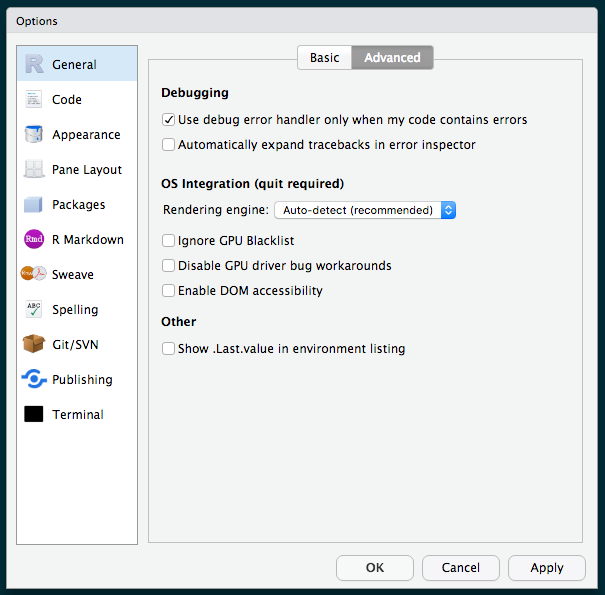Select the Sweave icon
Viewport: 605px width, 595px height.
click(34, 274)
